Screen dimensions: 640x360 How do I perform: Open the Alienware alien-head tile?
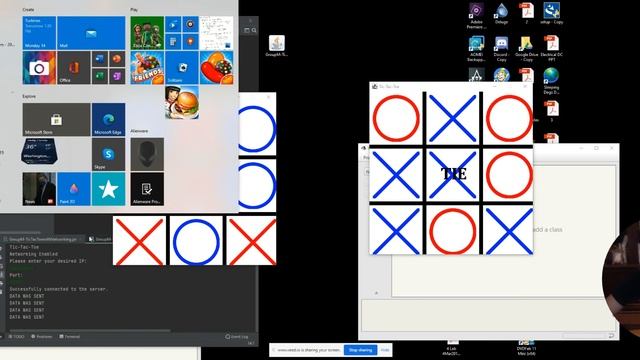click(x=147, y=154)
